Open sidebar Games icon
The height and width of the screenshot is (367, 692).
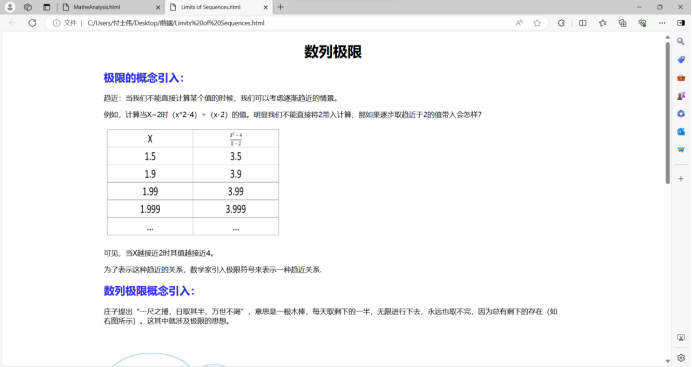tap(681, 96)
